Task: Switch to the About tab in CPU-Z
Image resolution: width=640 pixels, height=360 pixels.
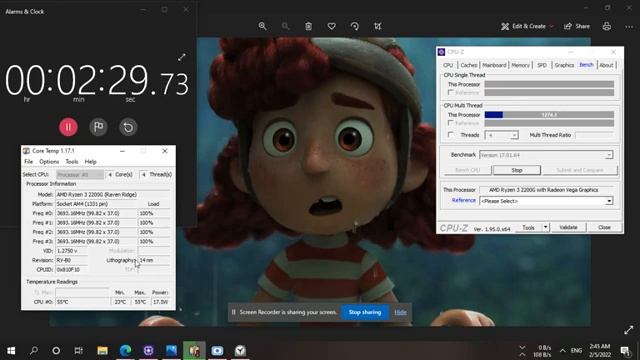Action: [606, 65]
